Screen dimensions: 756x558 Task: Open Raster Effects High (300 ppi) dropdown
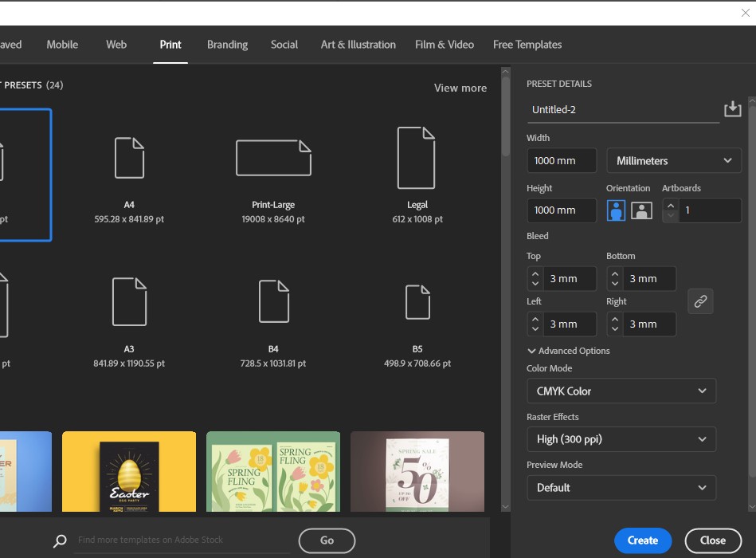point(621,439)
